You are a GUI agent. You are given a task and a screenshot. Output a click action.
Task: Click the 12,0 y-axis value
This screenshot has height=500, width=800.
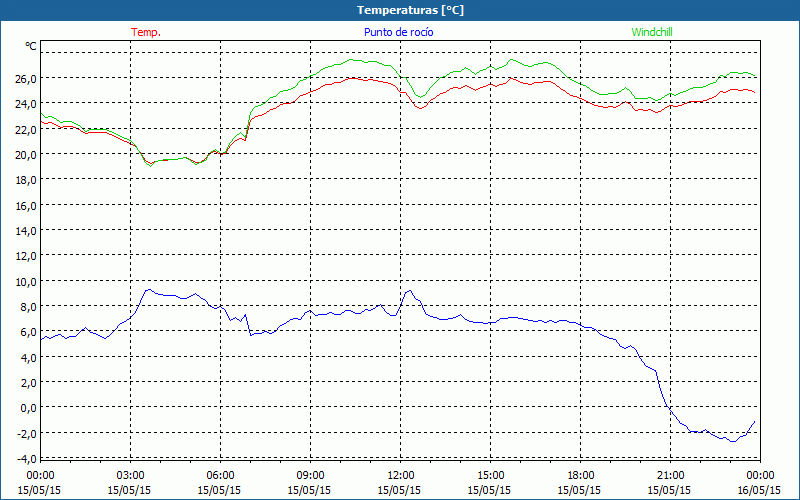click(26, 256)
